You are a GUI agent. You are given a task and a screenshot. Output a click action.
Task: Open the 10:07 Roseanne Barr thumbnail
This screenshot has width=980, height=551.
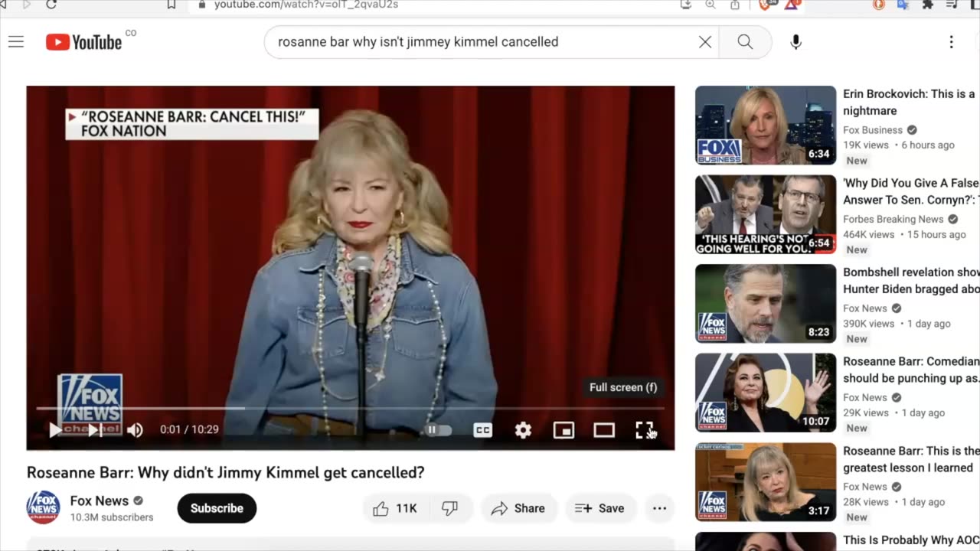766,393
